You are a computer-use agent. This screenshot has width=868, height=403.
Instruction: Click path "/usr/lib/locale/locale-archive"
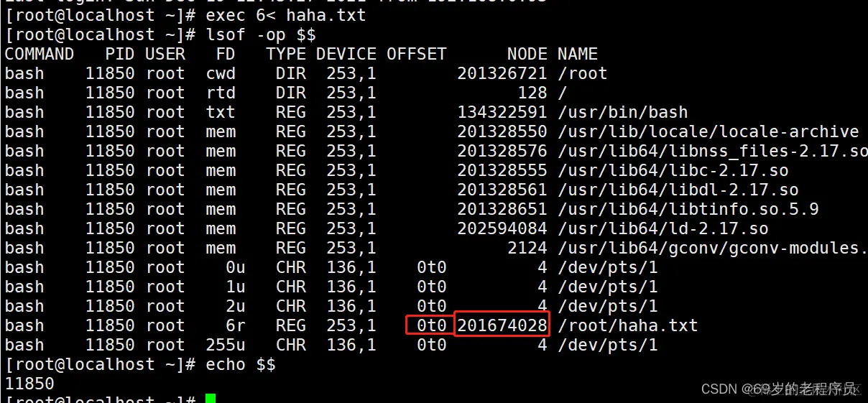coord(708,131)
